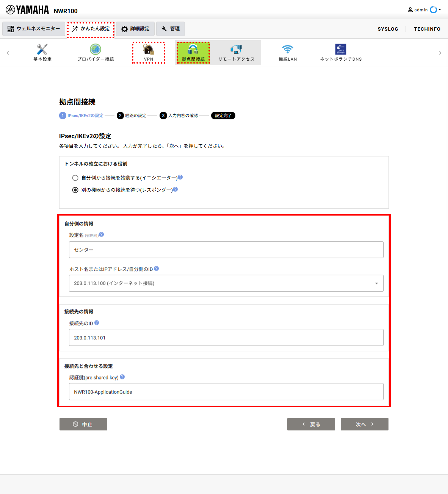Open the SYSLOG link
The width and height of the screenshot is (448, 494).
[388, 29]
